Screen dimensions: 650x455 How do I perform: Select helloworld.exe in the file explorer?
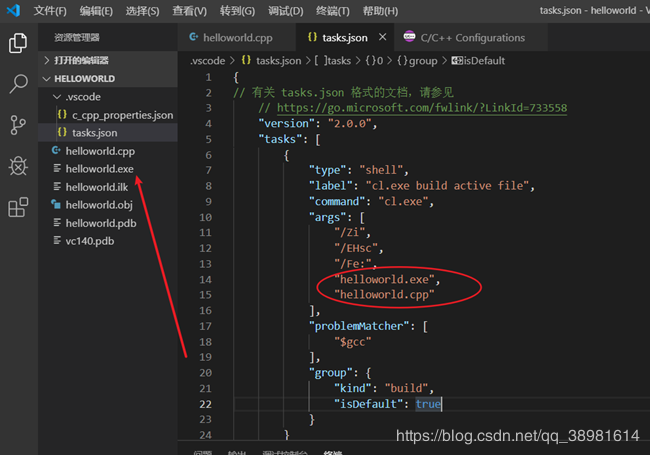99,169
